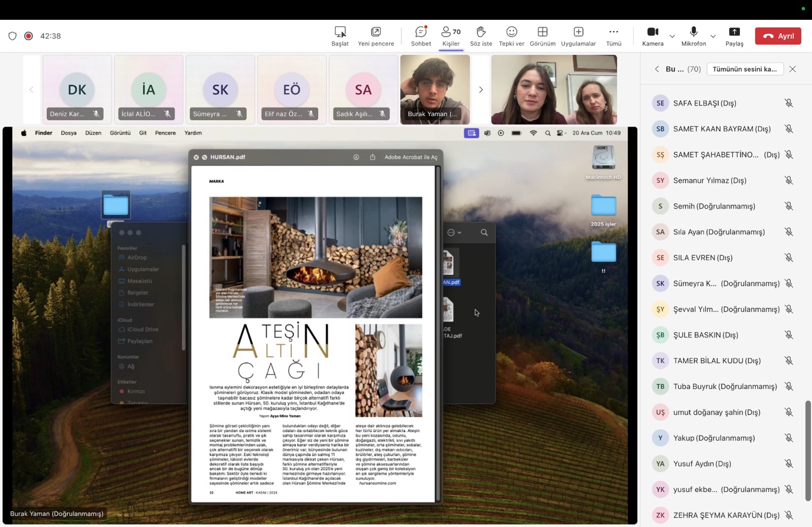The width and height of the screenshot is (812, 527).
Task: Toggle mute for ŞULE BASKIN
Action: coord(789,335)
